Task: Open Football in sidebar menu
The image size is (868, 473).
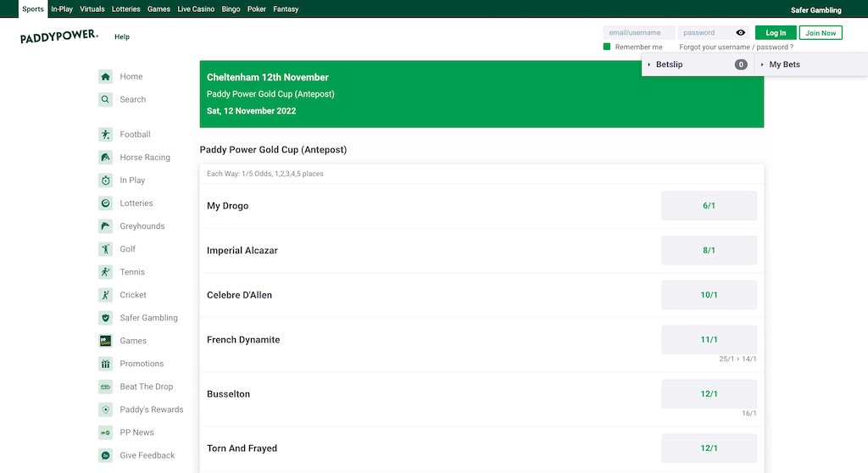Action: coord(135,134)
